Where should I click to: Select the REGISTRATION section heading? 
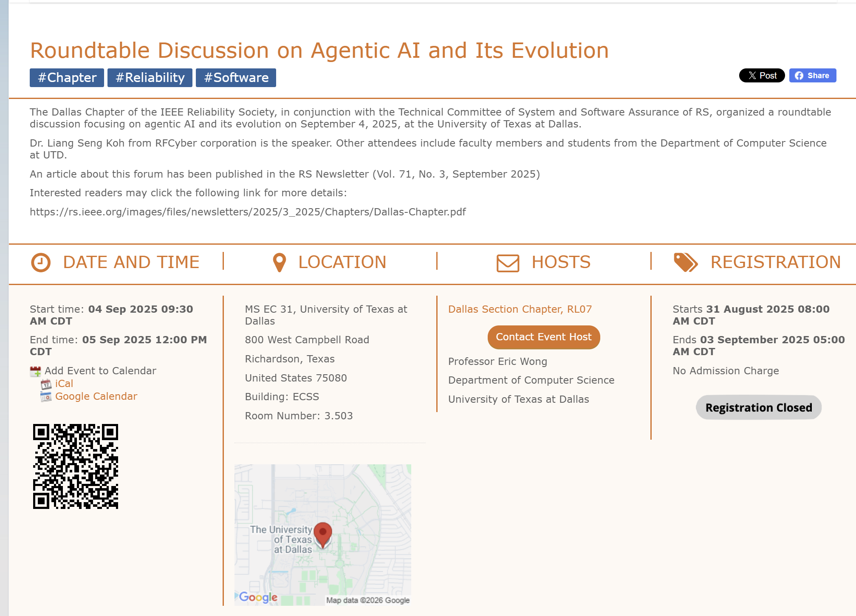(x=776, y=263)
